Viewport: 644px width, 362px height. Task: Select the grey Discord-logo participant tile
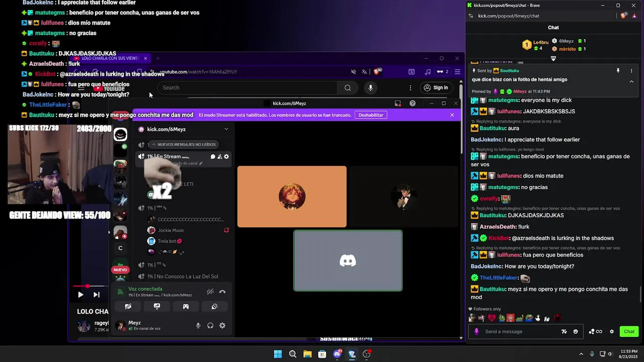(348, 260)
